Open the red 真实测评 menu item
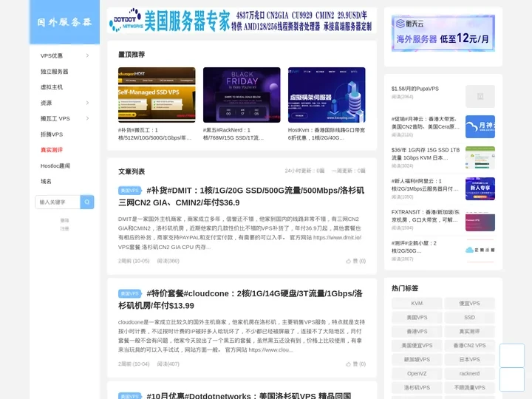The width and height of the screenshot is (532, 399). coord(52,150)
